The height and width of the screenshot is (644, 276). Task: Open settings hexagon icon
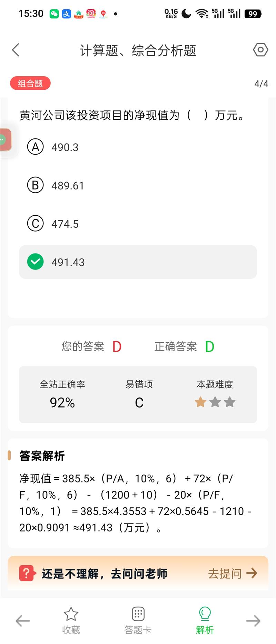pos(260,50)
